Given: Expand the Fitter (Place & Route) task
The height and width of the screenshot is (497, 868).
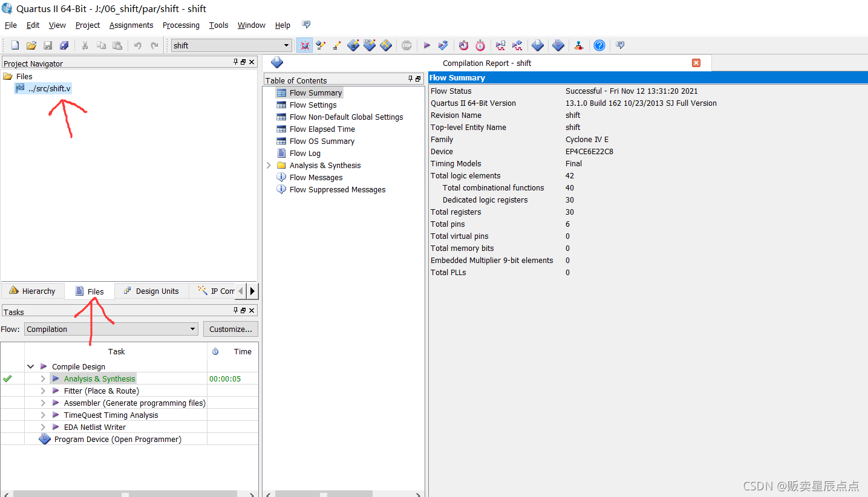Looking at the screenshot, I should (x=43, y=391).
